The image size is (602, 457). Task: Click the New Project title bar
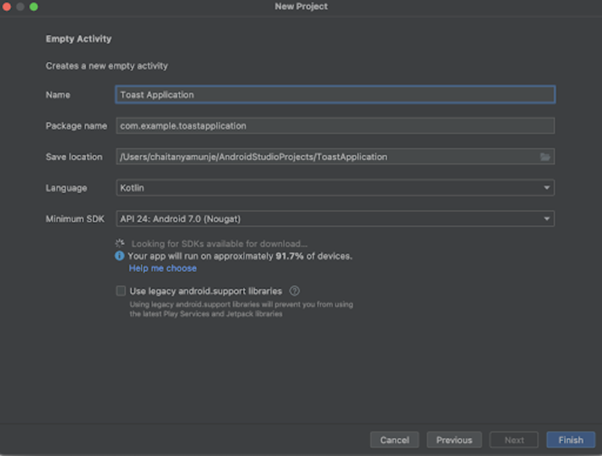coord(301,7)
